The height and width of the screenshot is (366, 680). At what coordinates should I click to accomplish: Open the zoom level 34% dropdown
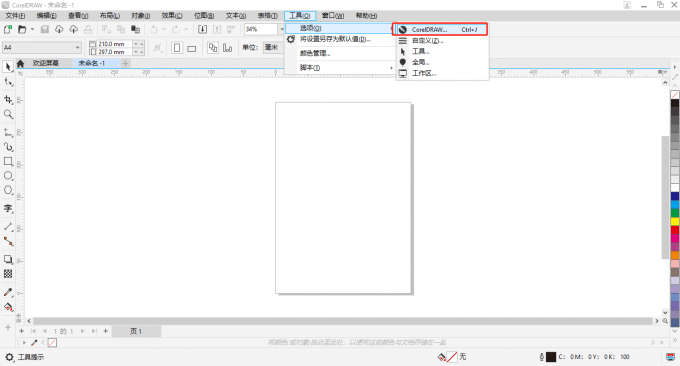282,29
